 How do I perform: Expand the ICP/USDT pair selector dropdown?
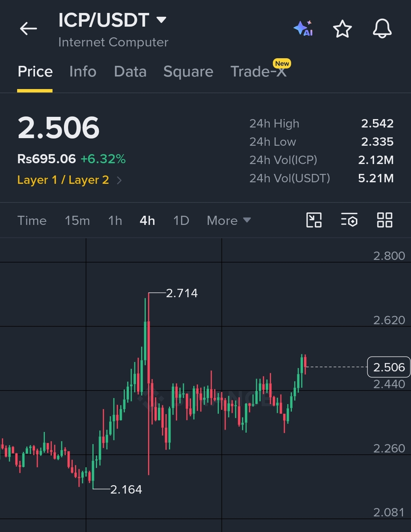pos(161,20)
